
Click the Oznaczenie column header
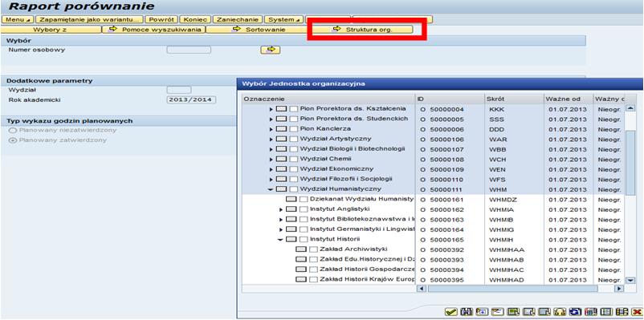(328, 99)
